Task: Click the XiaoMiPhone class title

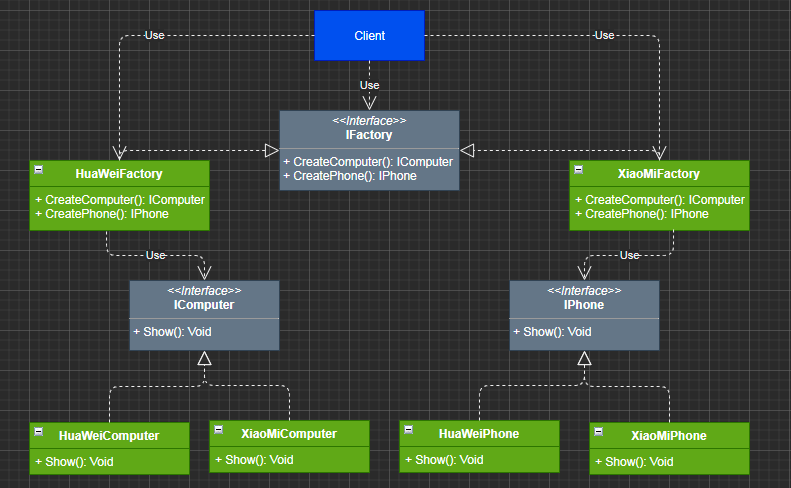Action: (669, 436)
